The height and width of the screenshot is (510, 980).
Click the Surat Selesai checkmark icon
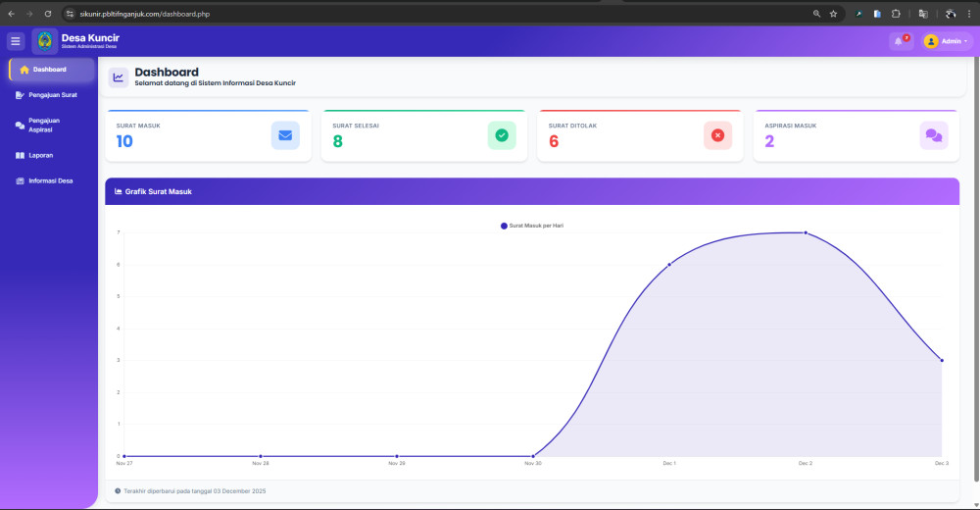[x=502, y=135]
